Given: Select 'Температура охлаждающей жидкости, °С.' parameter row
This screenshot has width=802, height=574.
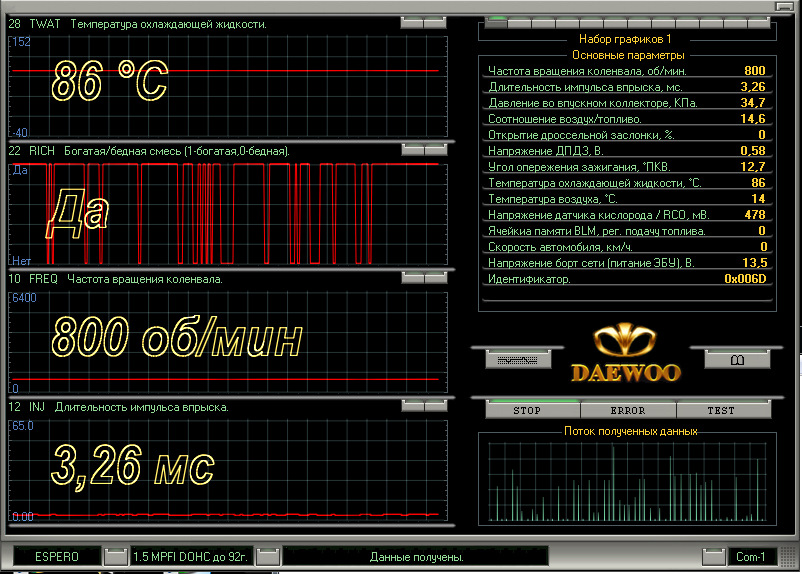Looking at the screenshot, I should (x=627, y=183).
